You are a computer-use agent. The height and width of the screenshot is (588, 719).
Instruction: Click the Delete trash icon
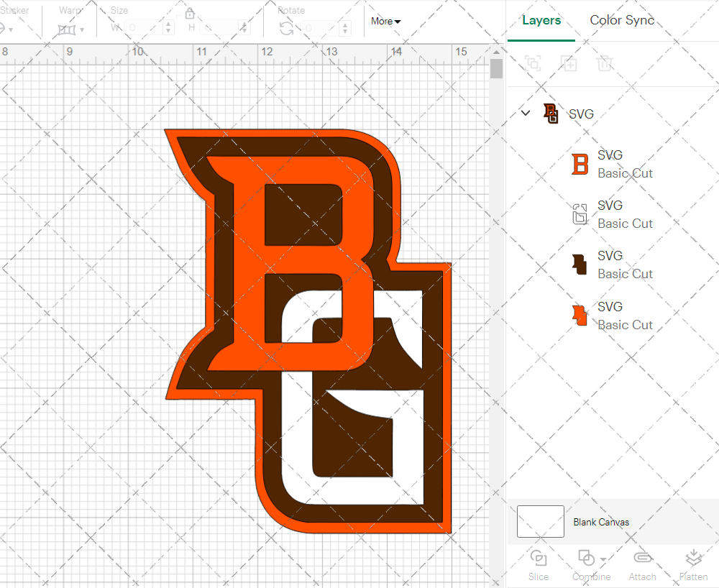[605, 63]
